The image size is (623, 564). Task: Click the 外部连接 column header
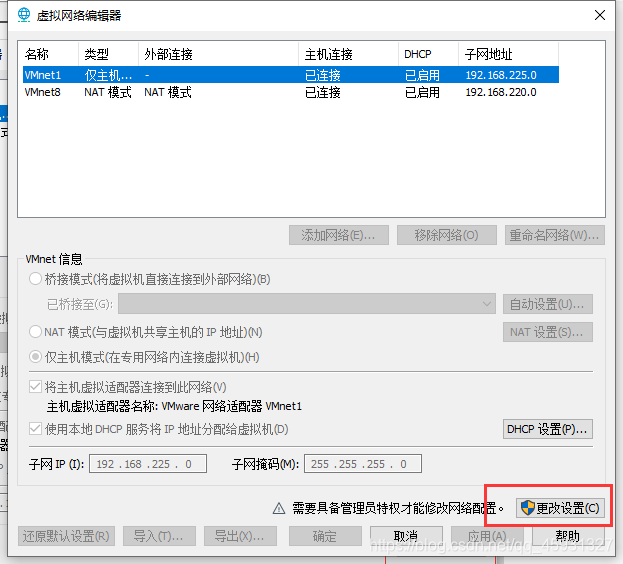(218, 54)
